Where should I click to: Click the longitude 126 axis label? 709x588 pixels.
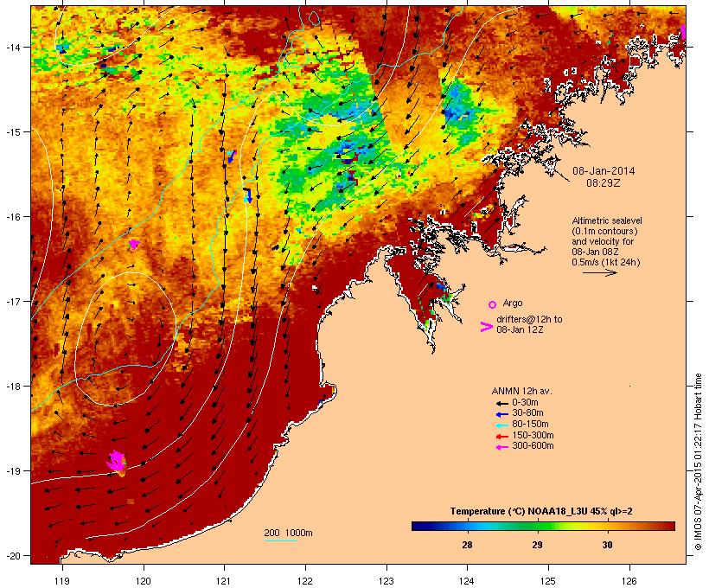tap(629, 581)
